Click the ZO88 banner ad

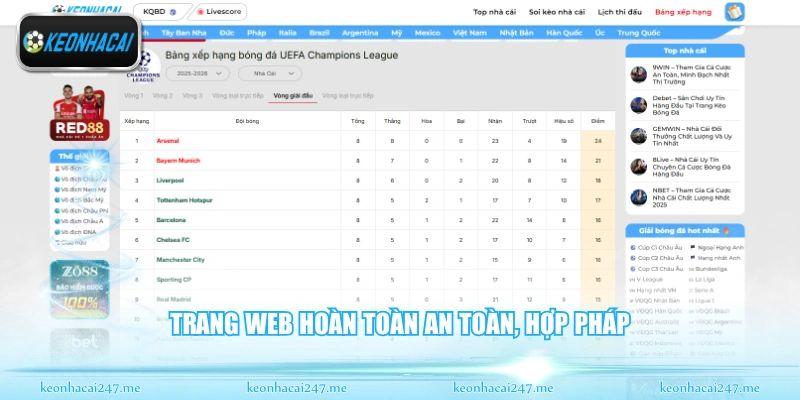pos(79,289)
